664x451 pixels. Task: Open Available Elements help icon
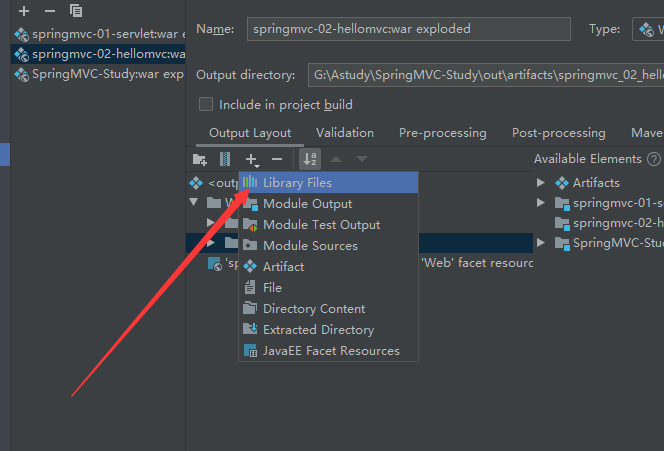(654, 159)
